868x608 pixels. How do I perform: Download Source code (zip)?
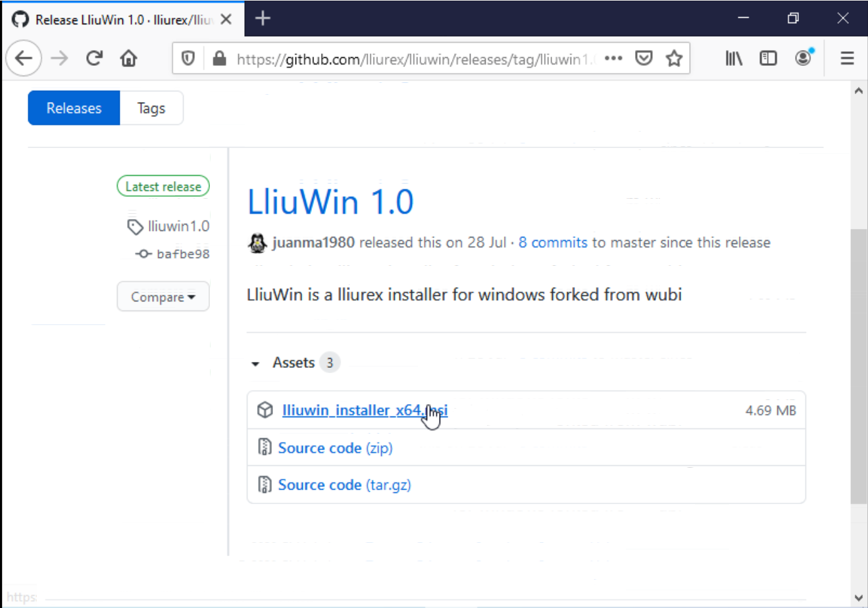[335, 448]
